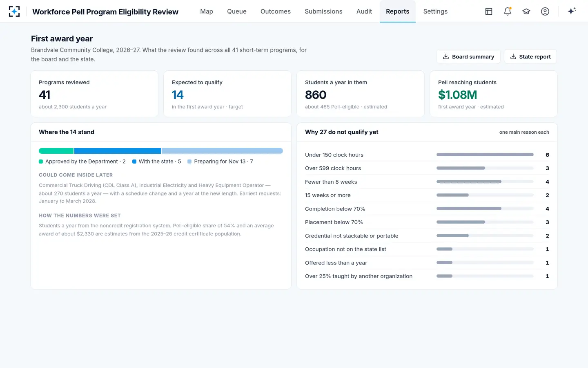588x368 pixels.
Task: Open the Settings tab
Action: click(x=435, y=11)
